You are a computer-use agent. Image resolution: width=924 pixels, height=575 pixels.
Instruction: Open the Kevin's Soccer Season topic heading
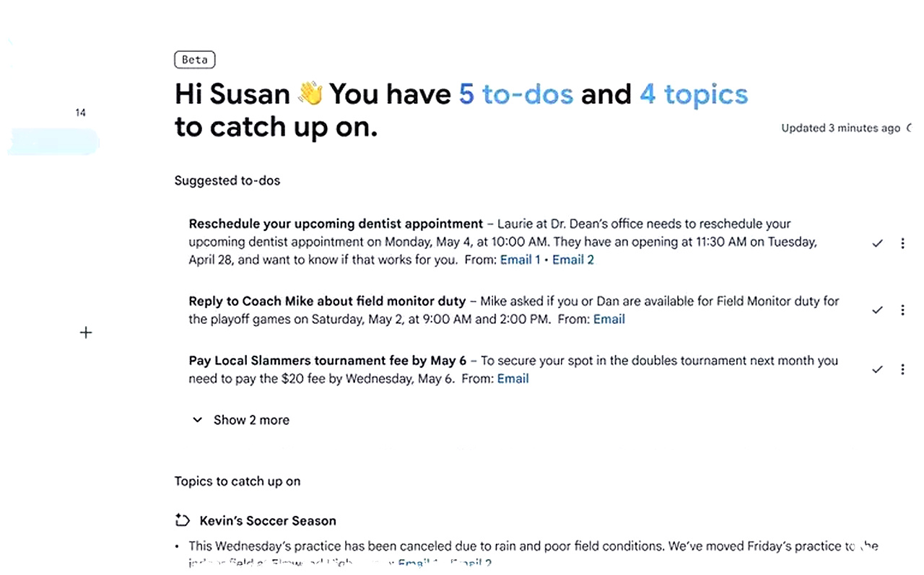(x=268, y=521)
